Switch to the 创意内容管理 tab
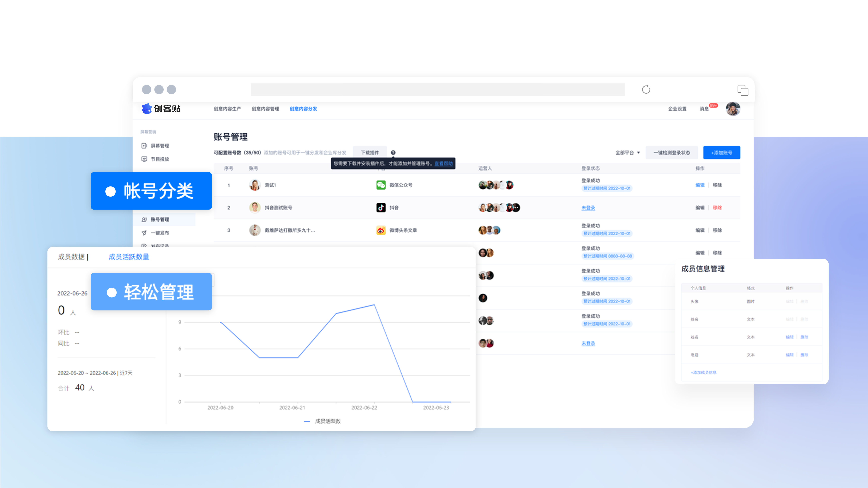 click(265, 109)
